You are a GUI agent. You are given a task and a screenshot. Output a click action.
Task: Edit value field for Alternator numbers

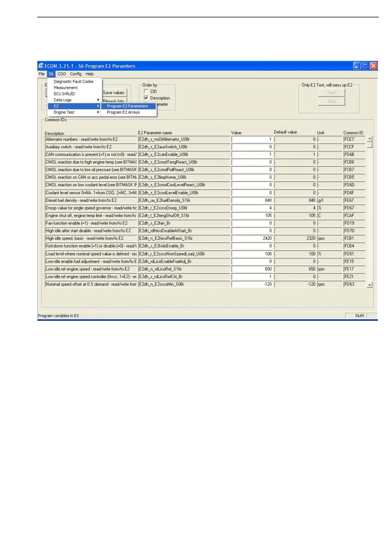[x=252, y=139]
